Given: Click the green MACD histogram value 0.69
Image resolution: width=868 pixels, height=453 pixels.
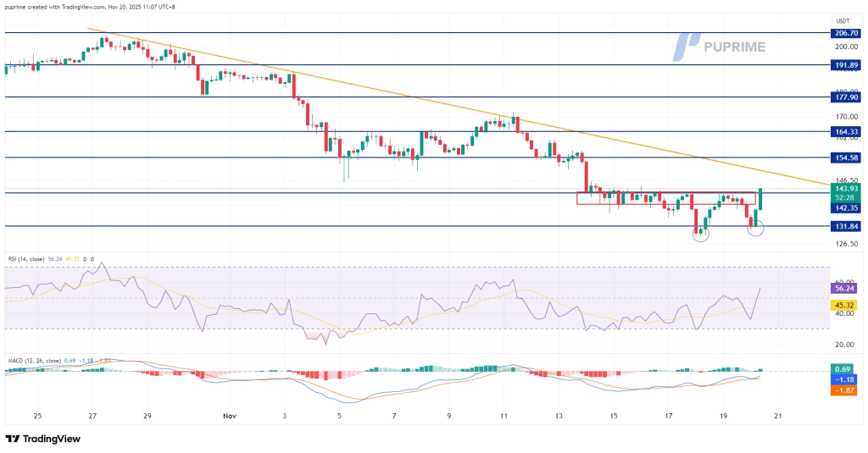Looking at the screenshot, I should (x=844, y=370).
